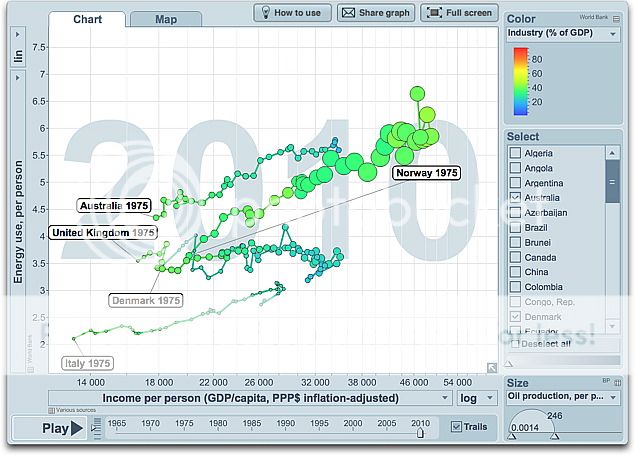635x456 pixels.
Task: Click the full screen frame icon
Action: 434,13
